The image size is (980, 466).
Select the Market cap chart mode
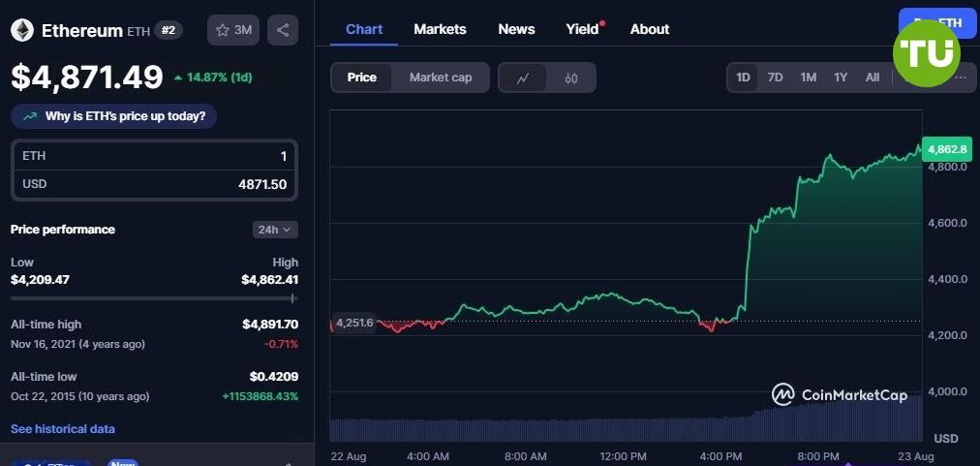[x=441, y=78]
